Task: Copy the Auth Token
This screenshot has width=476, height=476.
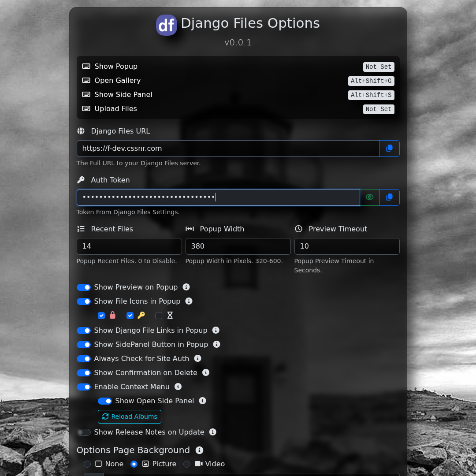Action: click(x=389, y=197)
